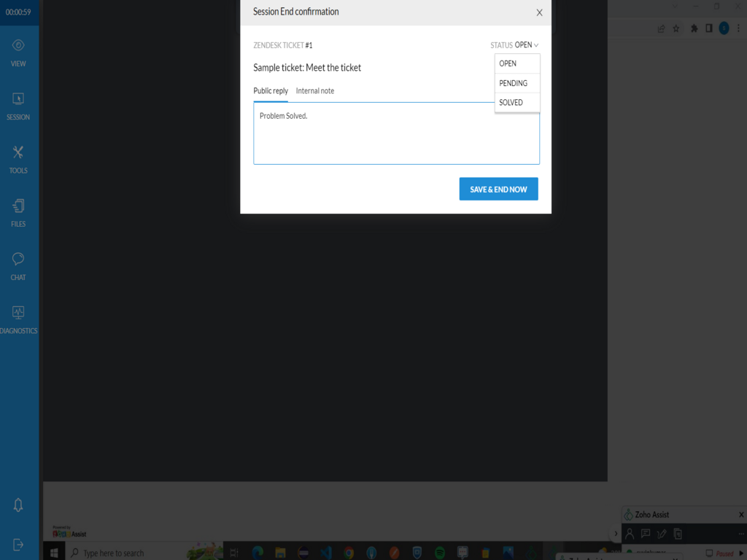The width and height of the screenshot is (747, 560).
Task: Open the Session menu icon
Action: 18,105
